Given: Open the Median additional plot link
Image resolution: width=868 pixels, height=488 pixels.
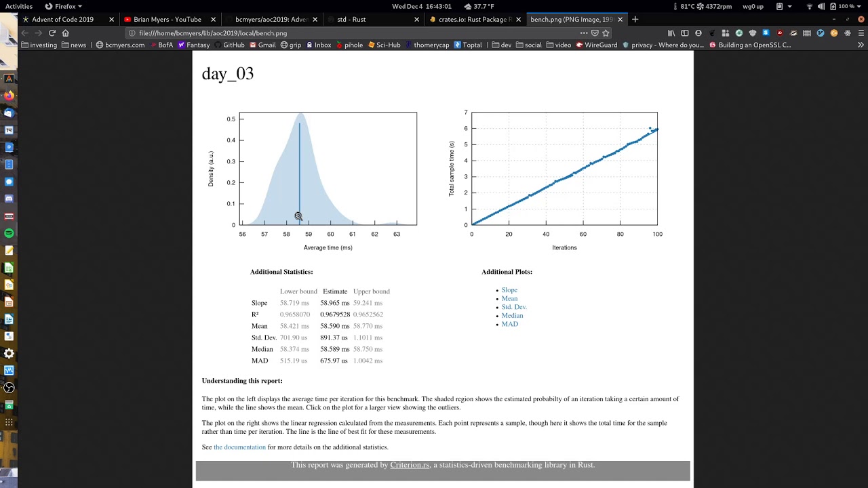Looking at the screenshot, I should (512, 316).
